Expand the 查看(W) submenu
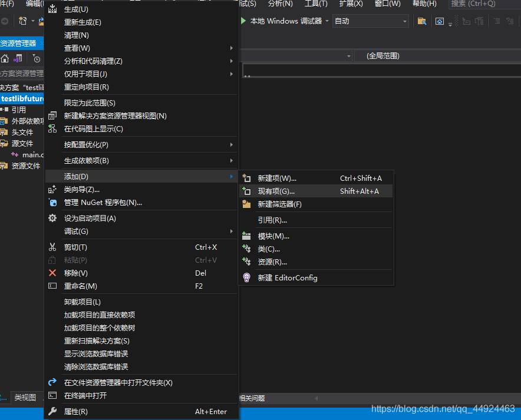 tap(231, 48)
